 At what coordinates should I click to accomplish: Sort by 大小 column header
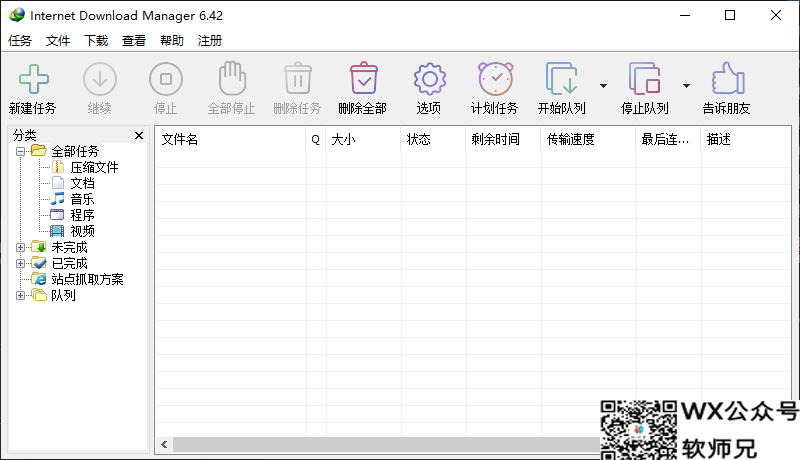coord(363,139)
